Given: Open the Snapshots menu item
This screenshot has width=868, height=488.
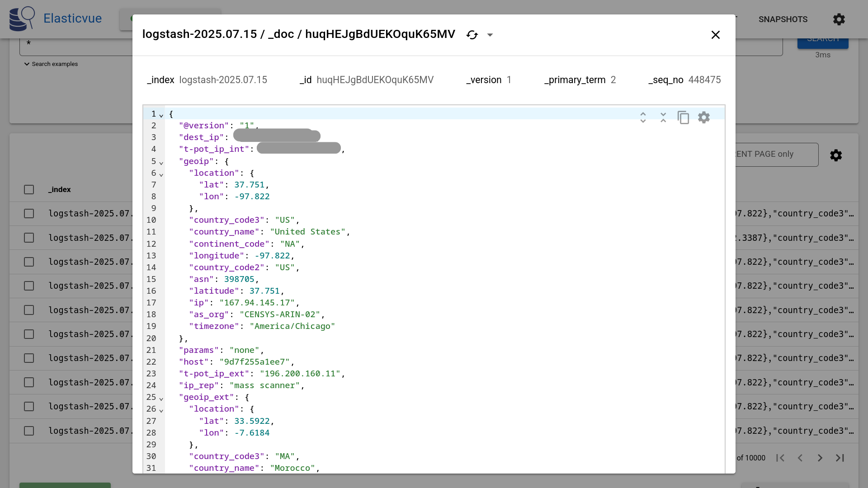Looking at the screenshot, I should pos(783,19).
